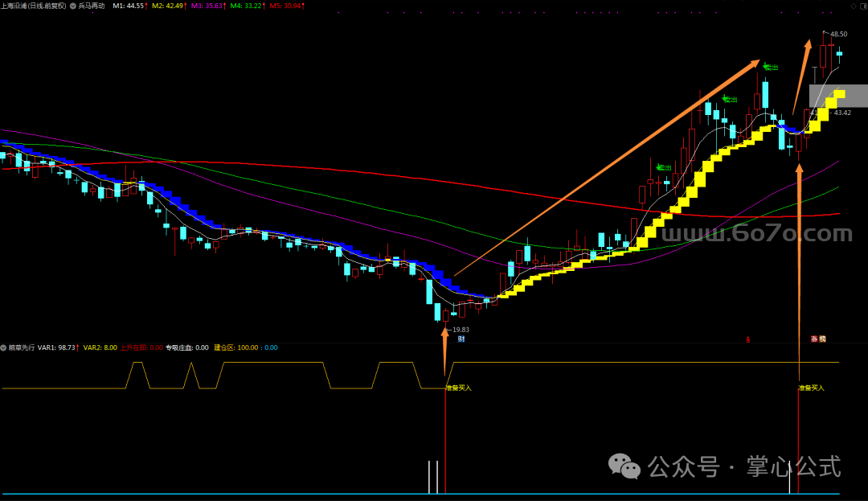This screenshot has width=868, height=501.
Task: Click the 建仓区 indicator label
Action: pyautogui.click(x=225, y=348)
